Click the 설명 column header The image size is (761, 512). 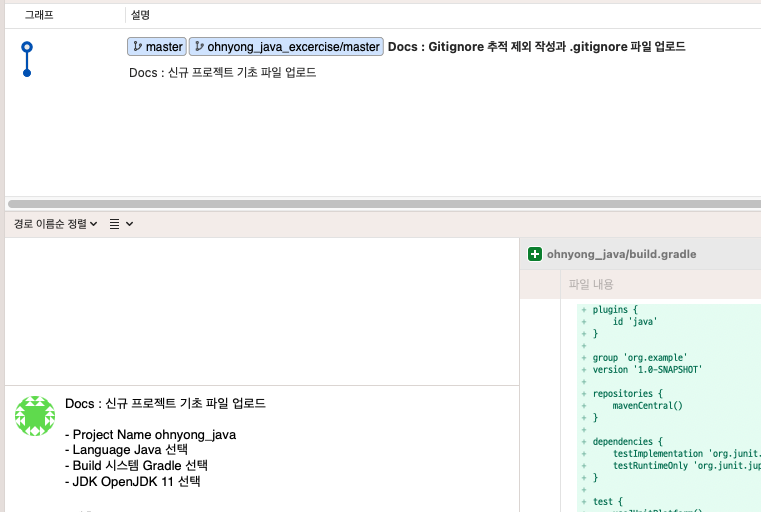(x=140, y=15)
